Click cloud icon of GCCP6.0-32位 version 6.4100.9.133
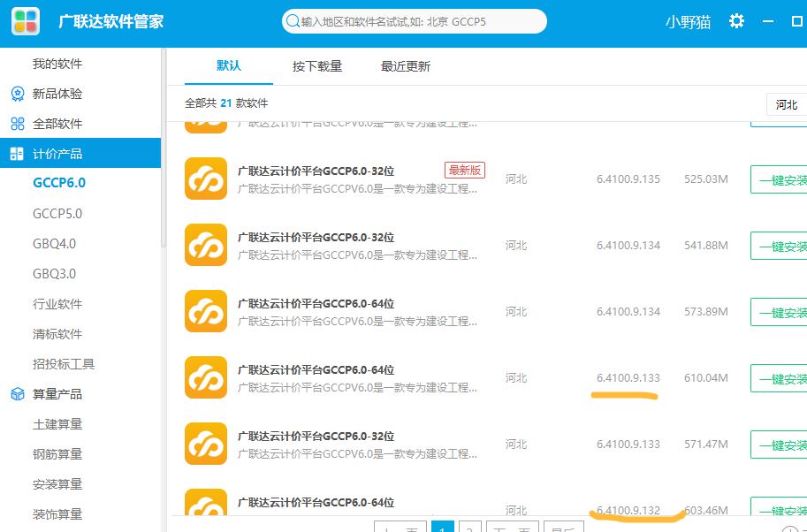This screenshot has height=532, width=807. pos(206,444)
